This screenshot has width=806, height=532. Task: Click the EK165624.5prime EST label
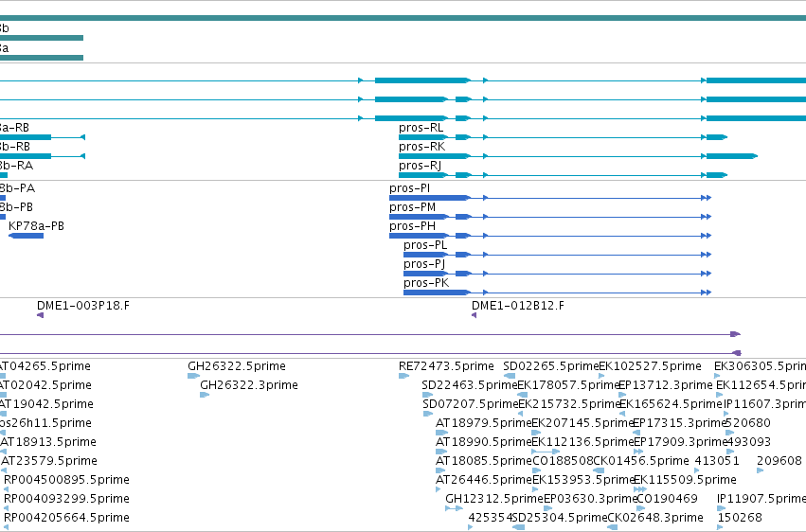[x=671, y=404]
